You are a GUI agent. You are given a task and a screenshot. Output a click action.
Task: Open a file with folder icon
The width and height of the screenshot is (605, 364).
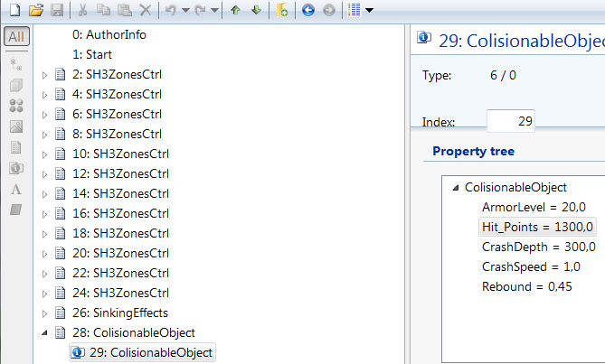(36, 10)
